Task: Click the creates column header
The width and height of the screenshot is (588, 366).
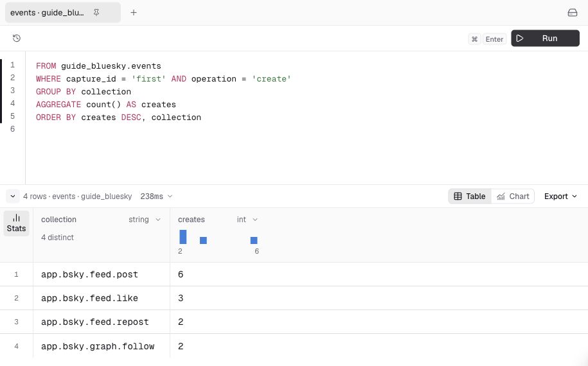Action: tap(192, 220)
